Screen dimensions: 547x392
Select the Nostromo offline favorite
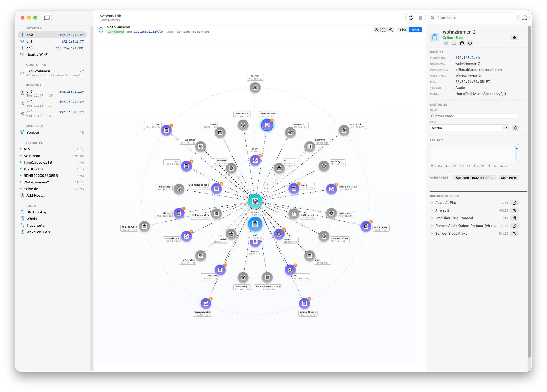(x=52, y=156)
